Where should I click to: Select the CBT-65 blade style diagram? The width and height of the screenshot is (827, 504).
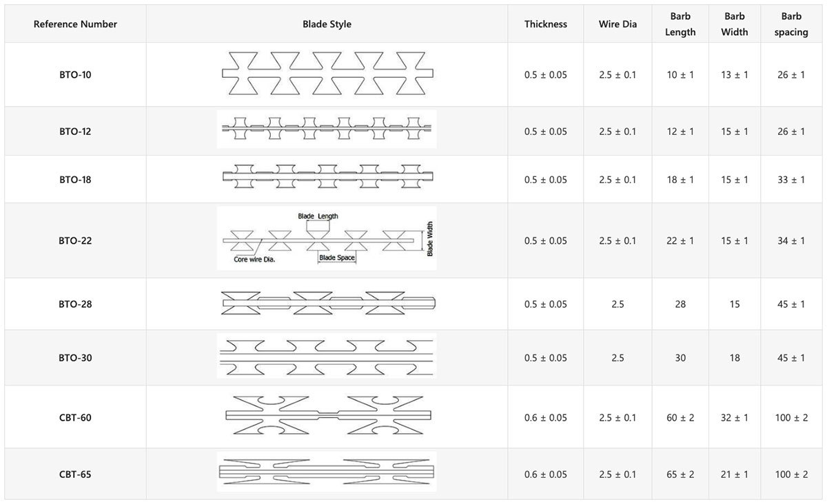[x=327, y=472]
